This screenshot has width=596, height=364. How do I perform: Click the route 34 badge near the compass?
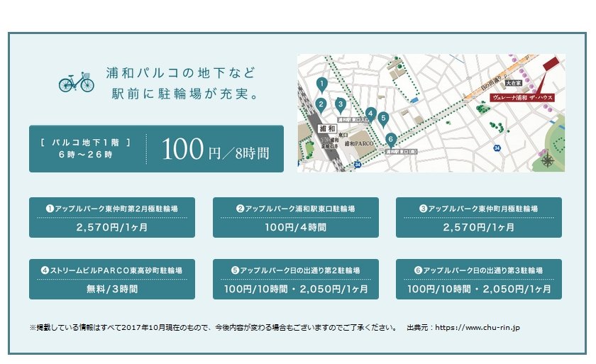(x=497, y=148)
